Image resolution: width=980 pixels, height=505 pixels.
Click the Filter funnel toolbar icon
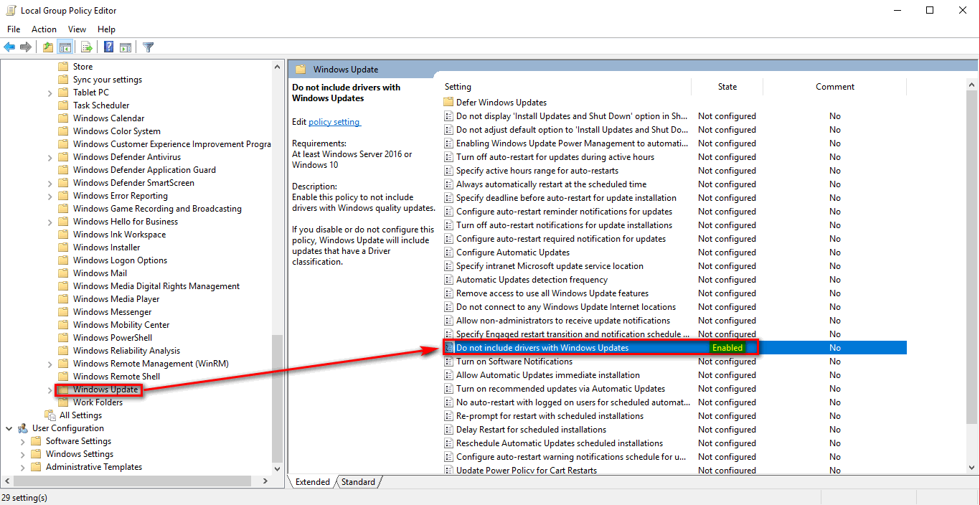pyautogui.click(x=148, y=47)
